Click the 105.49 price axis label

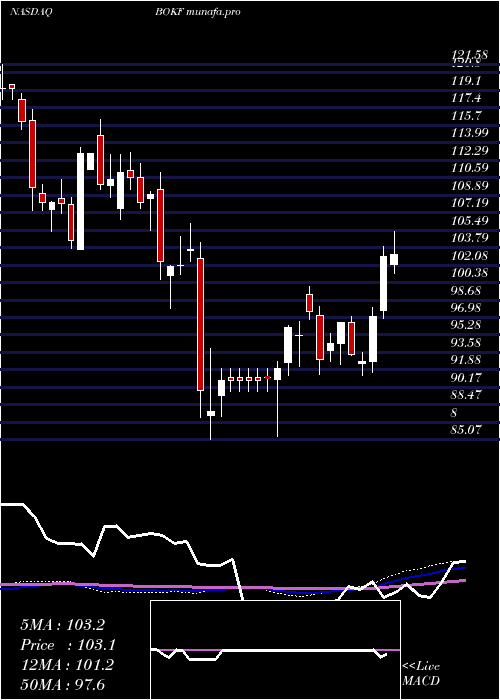(470, 221)
